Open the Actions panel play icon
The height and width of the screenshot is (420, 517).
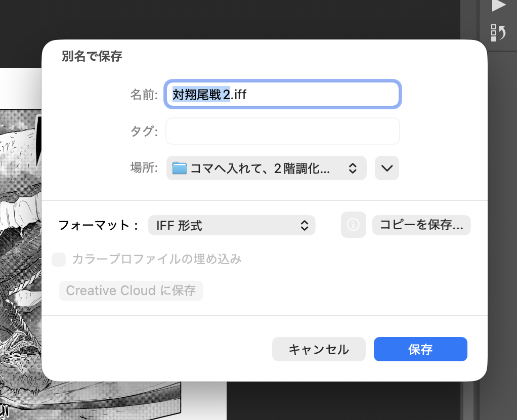498,6
